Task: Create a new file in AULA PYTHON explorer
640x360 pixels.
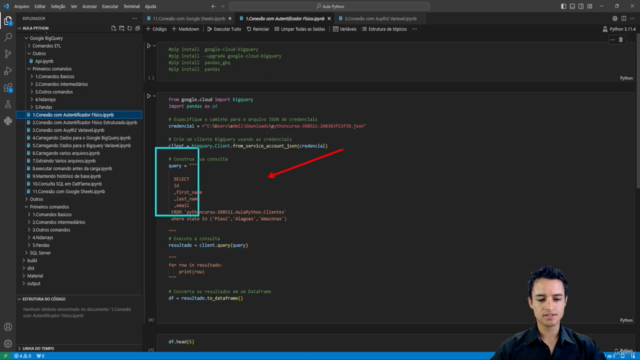Action: (113, 28)
